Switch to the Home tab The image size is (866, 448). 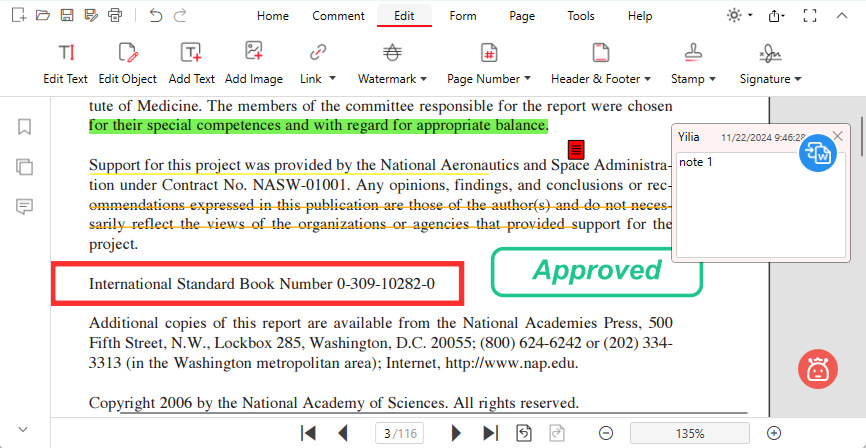[x=273, y=16]
